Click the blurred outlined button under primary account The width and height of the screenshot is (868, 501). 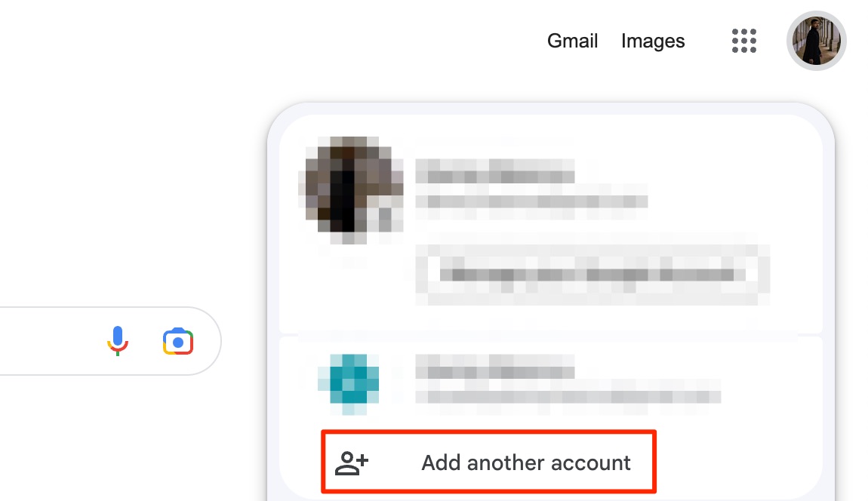tap(593, 275)
